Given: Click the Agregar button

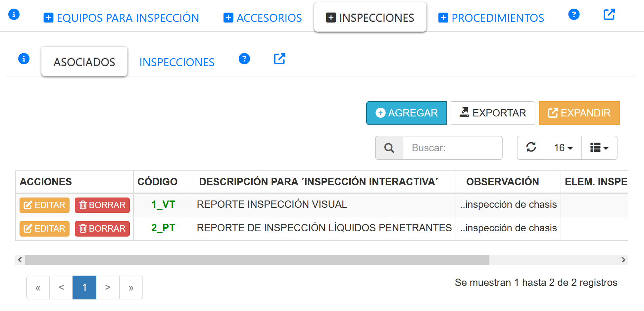Looking at the screenshot, I should click(406, 113).
